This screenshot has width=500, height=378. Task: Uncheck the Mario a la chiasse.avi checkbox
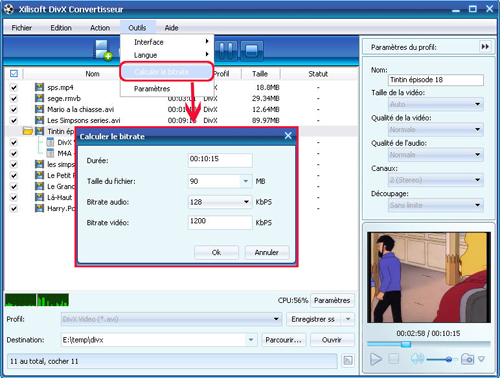(x=14, y=109)
